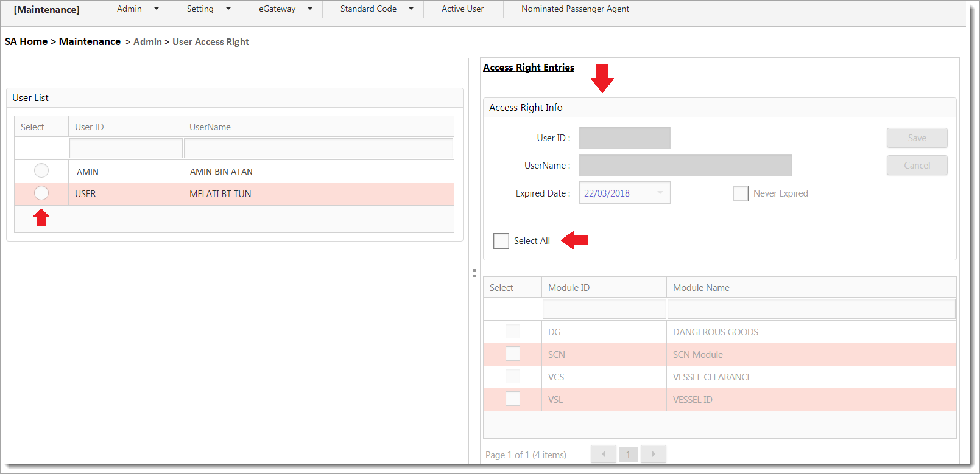Viewport: 980px width, 474px height.
Task: Open Nominated Passenger Agent menu
Action: coord(575,9)
